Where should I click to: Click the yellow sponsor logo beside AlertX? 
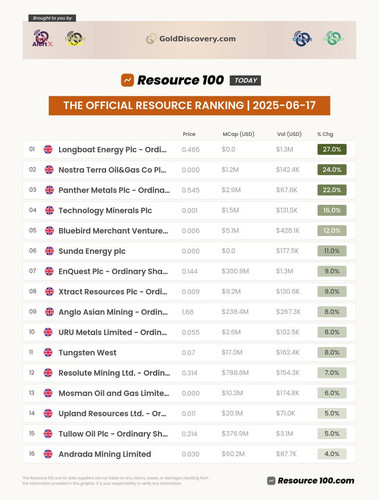75,38
